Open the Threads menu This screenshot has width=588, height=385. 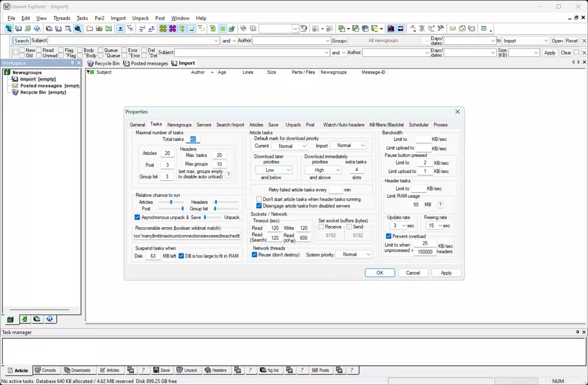pyautogui.click(x=62, y=18)
